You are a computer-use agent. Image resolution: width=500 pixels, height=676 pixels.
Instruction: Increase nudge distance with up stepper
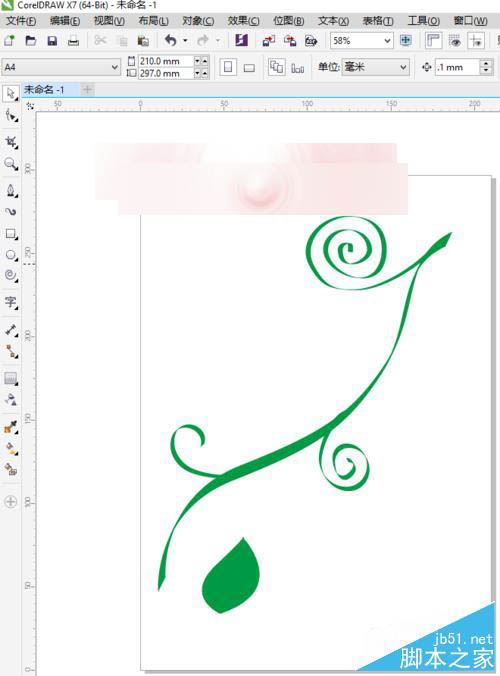click(486, 63)
